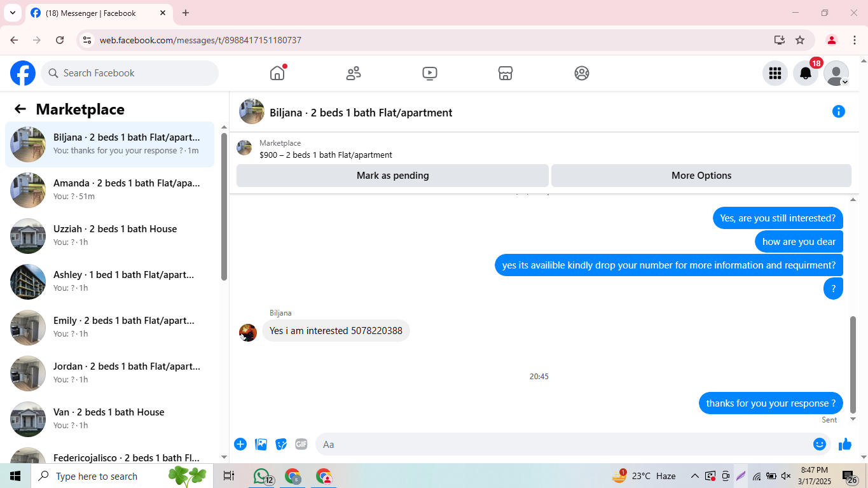The width and height of the screenshot is (868, 488).
Task: Mark the listing as pending
Action: coord(392,176)
